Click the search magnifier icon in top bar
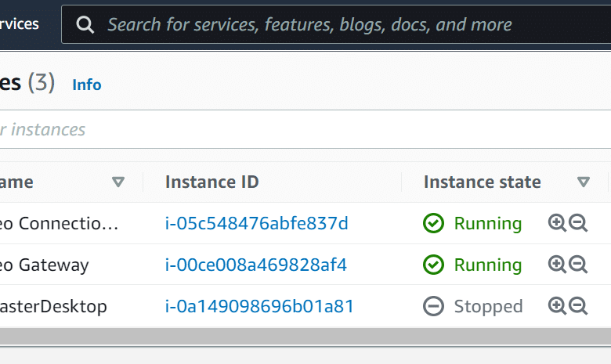The width and height of the screenshot is (611, 364). [x=85, y=25]
